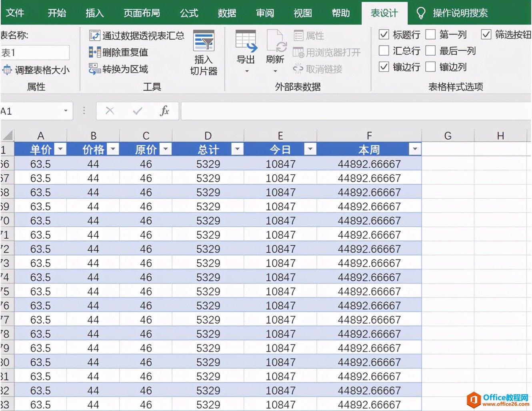Select column G header
The height and width of the screenshot is (411, 532).
[x=448, y=136]
